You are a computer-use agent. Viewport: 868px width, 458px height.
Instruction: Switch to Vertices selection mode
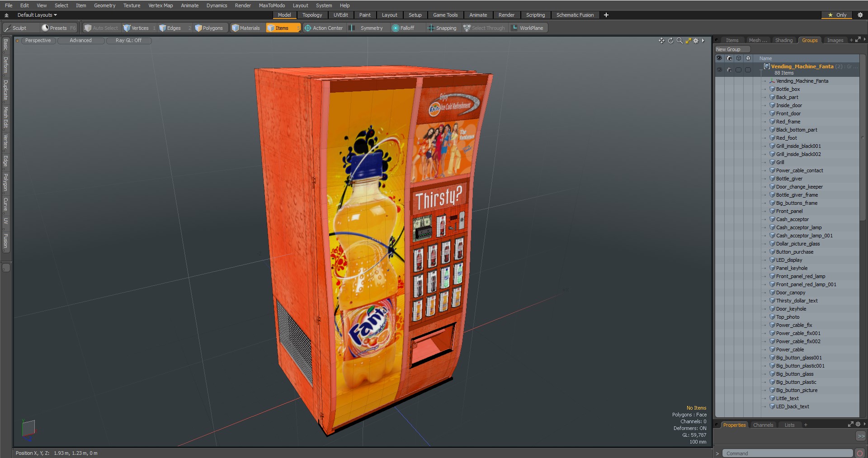[139, 28]
